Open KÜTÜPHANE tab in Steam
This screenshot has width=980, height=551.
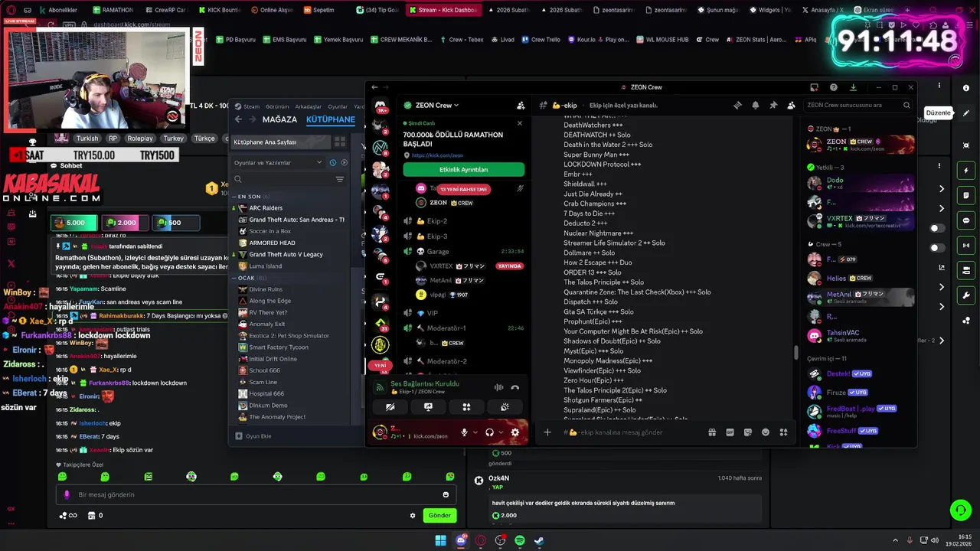pyautogui.click(x=331, y=119)
